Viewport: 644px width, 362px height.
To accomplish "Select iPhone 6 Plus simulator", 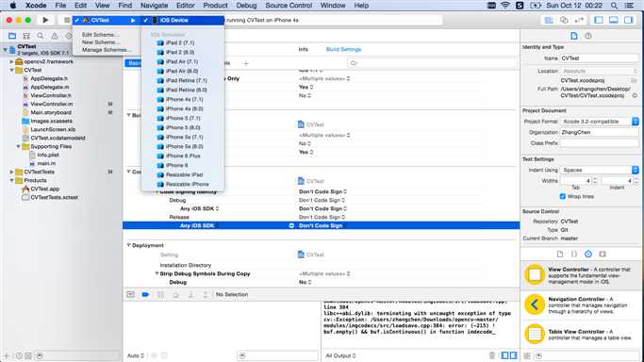I will click(x=183, y=156).
